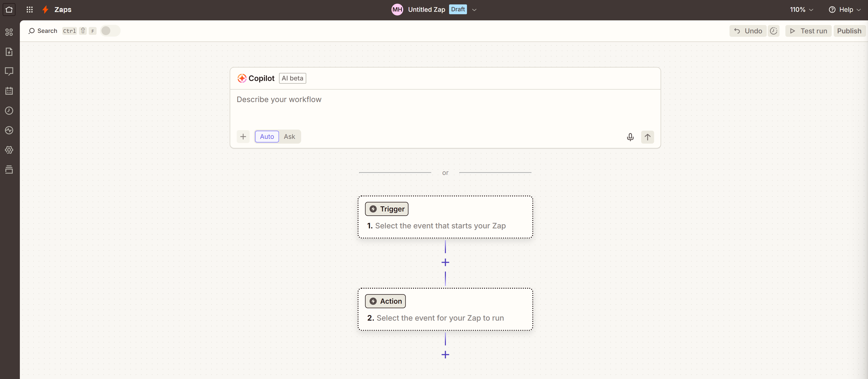This screenshot has width=868, height=379.
Task: Open the comments sidebar icon
Action: point(9,71)
